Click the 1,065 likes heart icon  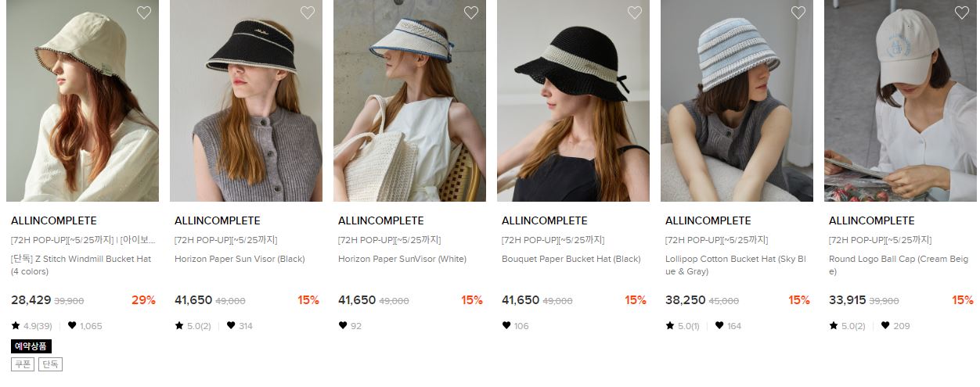point(72,326)
